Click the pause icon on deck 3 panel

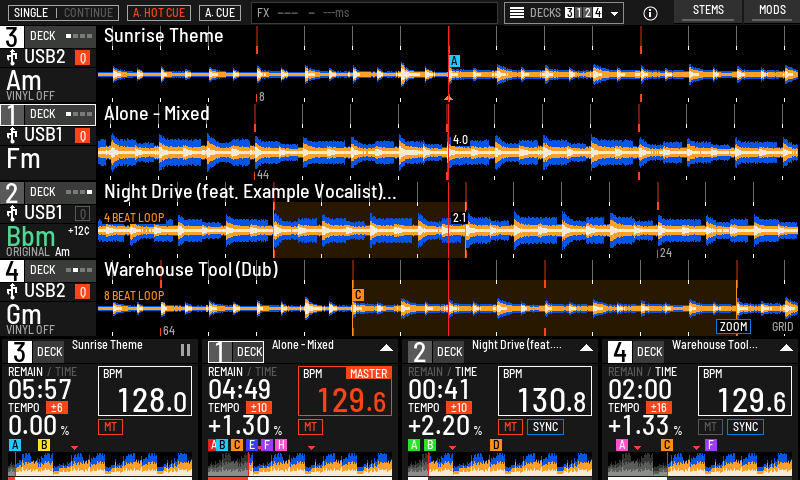pos(185,350)
